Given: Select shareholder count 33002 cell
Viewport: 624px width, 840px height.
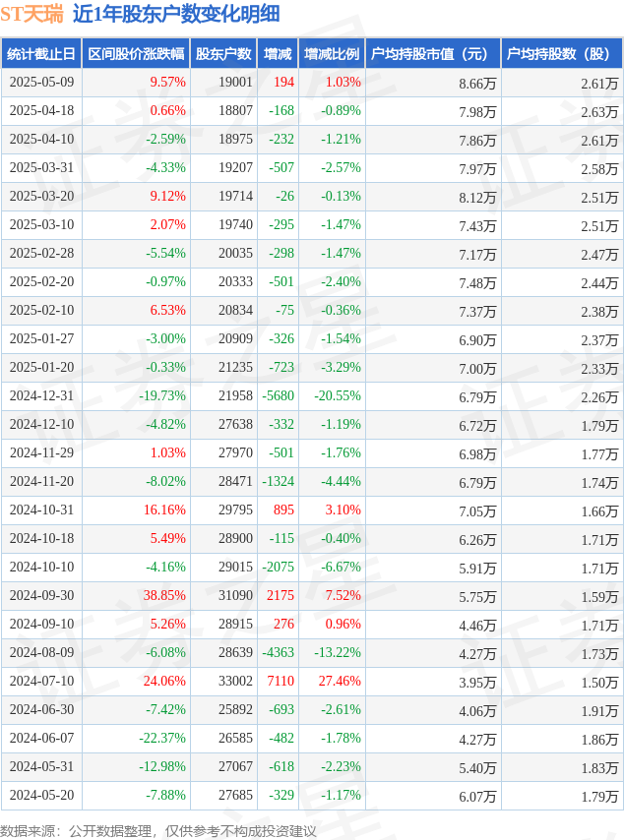Looking at the screenshot, I should tap(235, 681).
